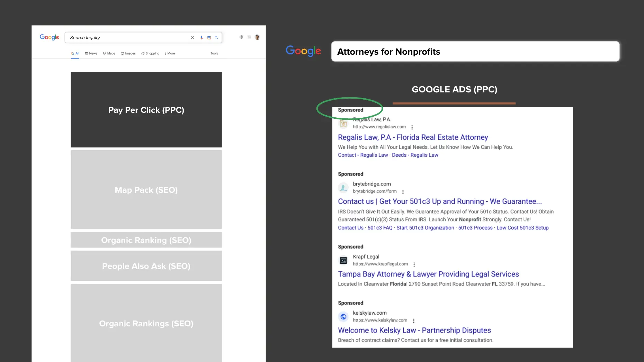This screenshot has width=644, height=362.
Task: Open the settings gear icon
Action: click(x=241, y=37)
